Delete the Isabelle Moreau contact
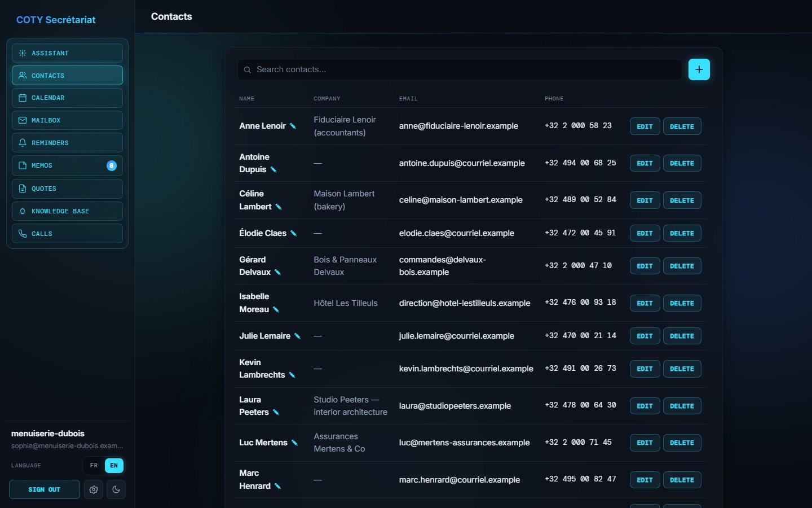Image resolution: width=812 pixels, height=508 pixels. pyautogui.click(x=682, y=303)
